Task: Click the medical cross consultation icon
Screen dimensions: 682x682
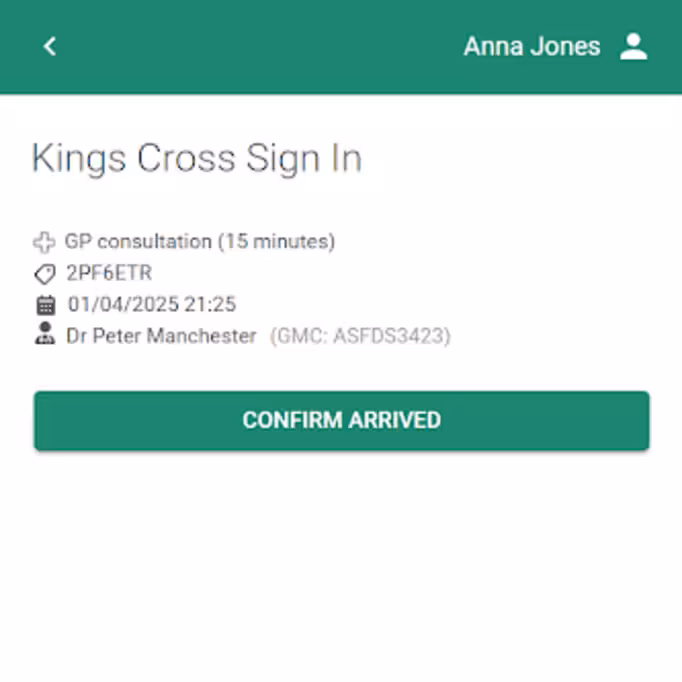Action: (44, 242)
